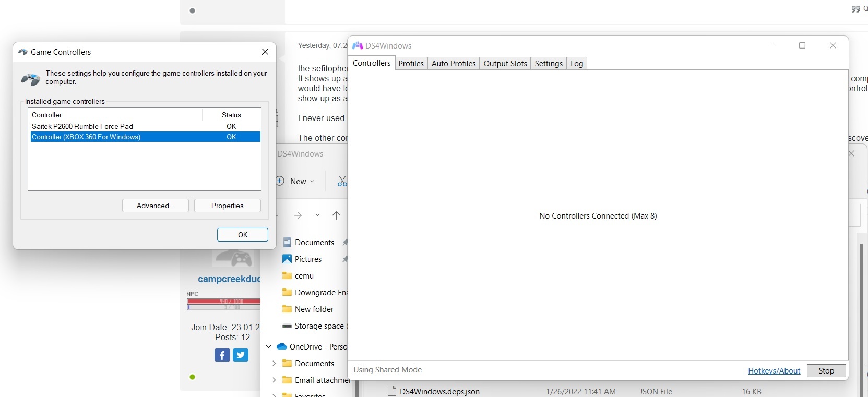Click the DS4Windows.deps.json file

pyautogui.click(x=439, y=391)
